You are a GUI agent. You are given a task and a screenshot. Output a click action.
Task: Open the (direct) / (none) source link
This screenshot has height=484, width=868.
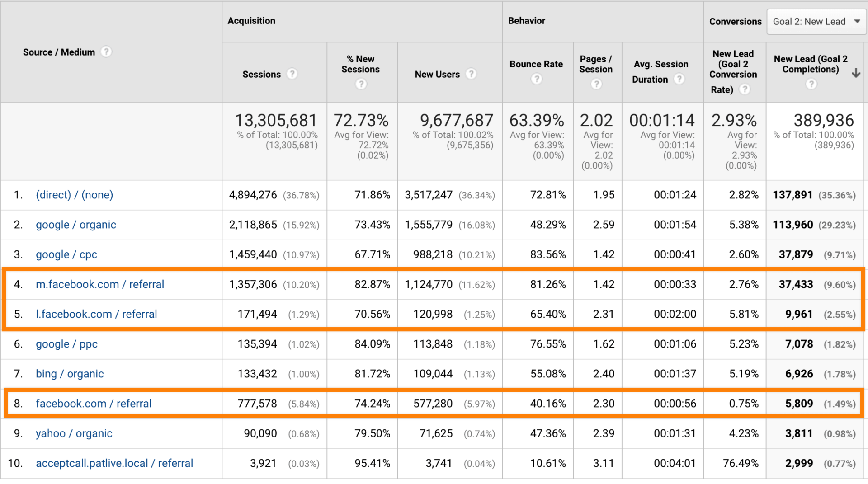[75, 195]
